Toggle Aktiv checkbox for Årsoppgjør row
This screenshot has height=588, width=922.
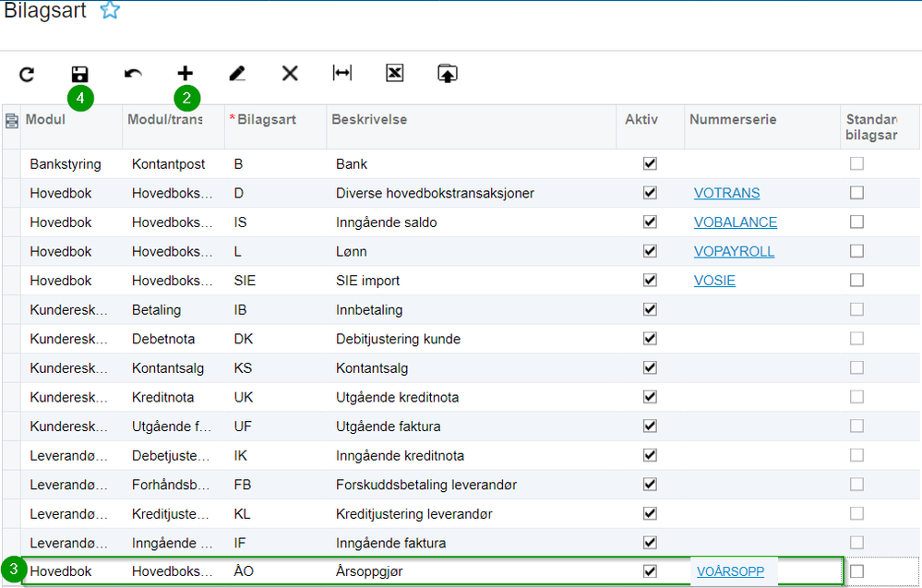pos(651,571)
